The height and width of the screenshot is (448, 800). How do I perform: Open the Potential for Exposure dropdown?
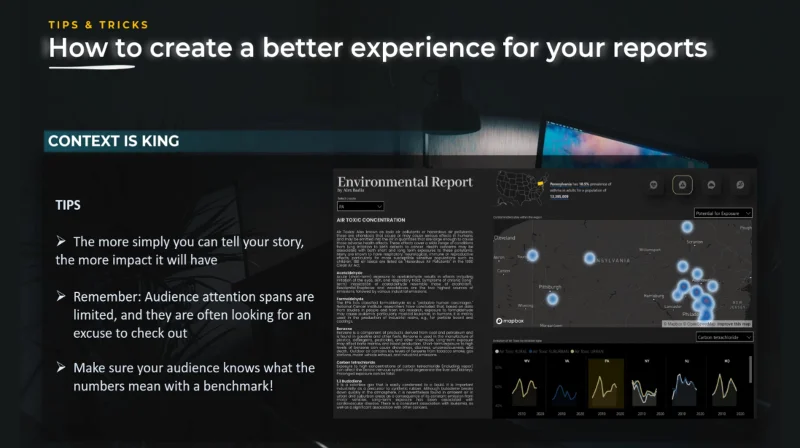[723, 213]
